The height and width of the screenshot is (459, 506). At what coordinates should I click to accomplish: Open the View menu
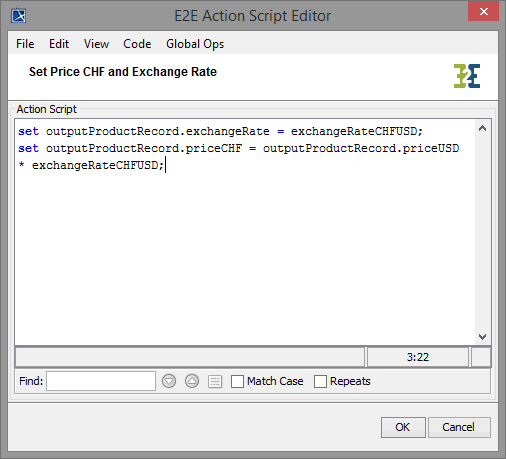tap(96, 44)
